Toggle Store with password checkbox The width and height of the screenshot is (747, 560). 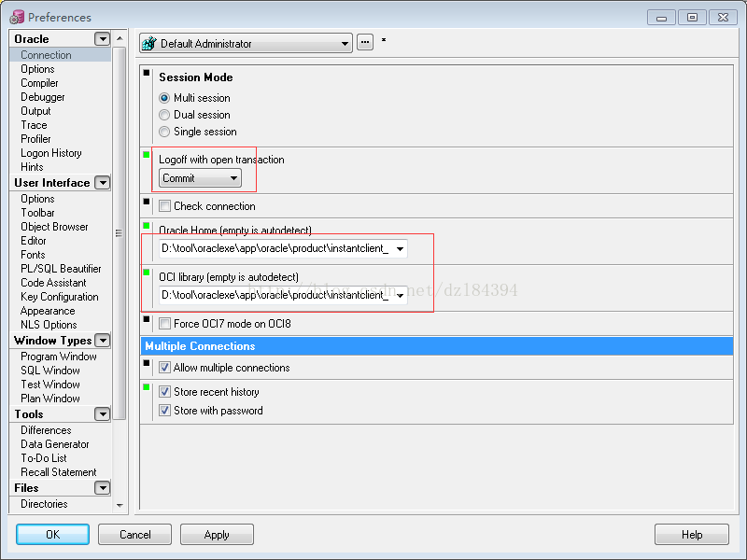pyautogui.click(x=165, y=411)
